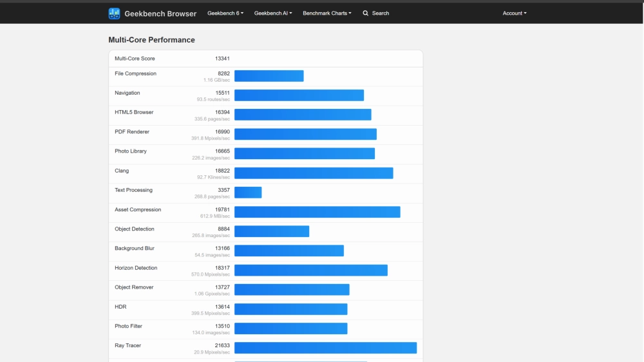The height and width of the screenshot is (362, 644).
Task: Click the PDF Renderer score 16990
Action: (x=222, y=132)
